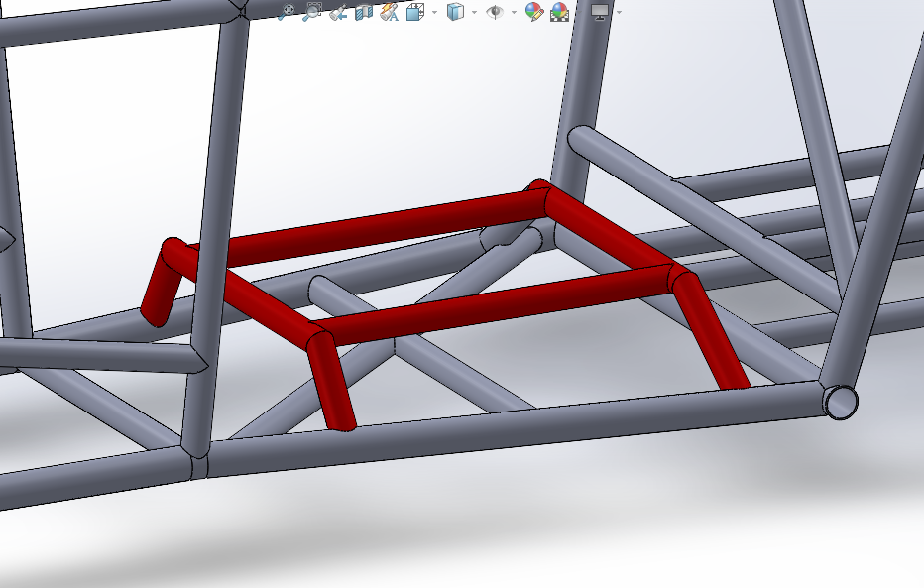This screenshot has height=588, width=924.
Task: Click the View Orientation cube icon
Action: point(416,12)
